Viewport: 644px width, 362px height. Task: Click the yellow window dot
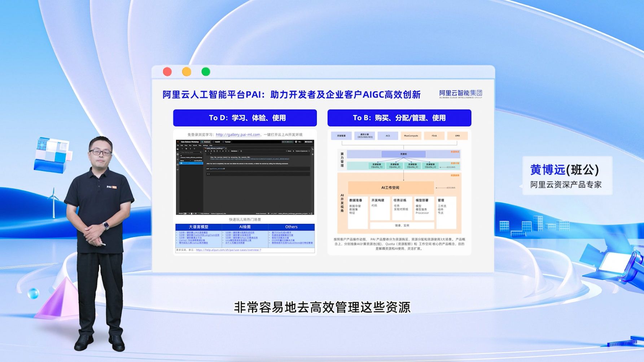[x=187, y=72]
